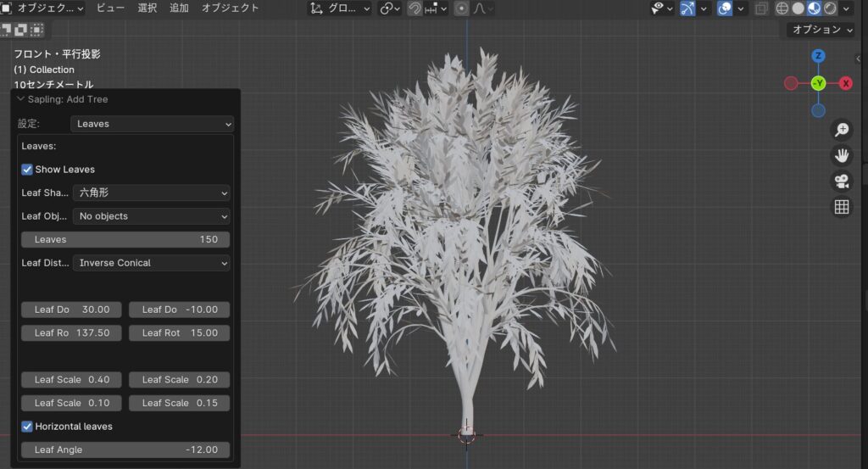Collapse the Sapling: Add Tree panel
This screenshot has height=469, width=868.
pyautogui.click(x=21, y=99)
